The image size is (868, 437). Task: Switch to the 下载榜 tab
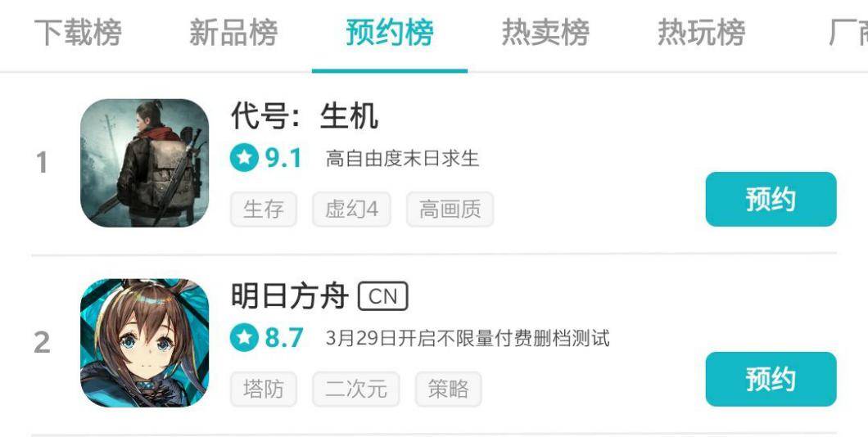pos(78,32)
